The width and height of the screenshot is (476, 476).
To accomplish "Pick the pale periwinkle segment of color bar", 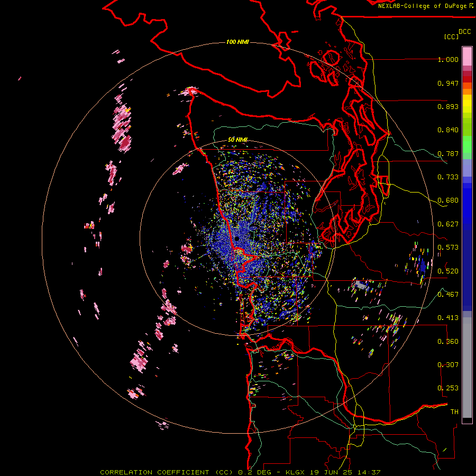I will click(x=467, y=168).
